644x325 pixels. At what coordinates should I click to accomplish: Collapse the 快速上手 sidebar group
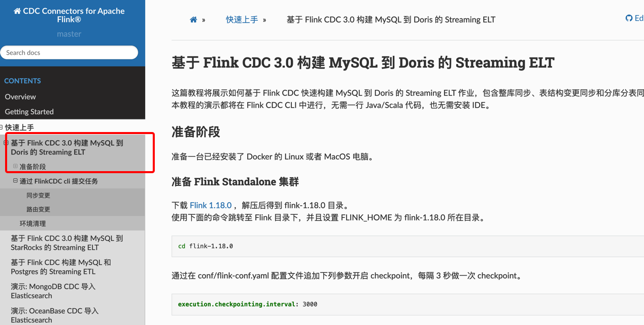tap(2, 127)
